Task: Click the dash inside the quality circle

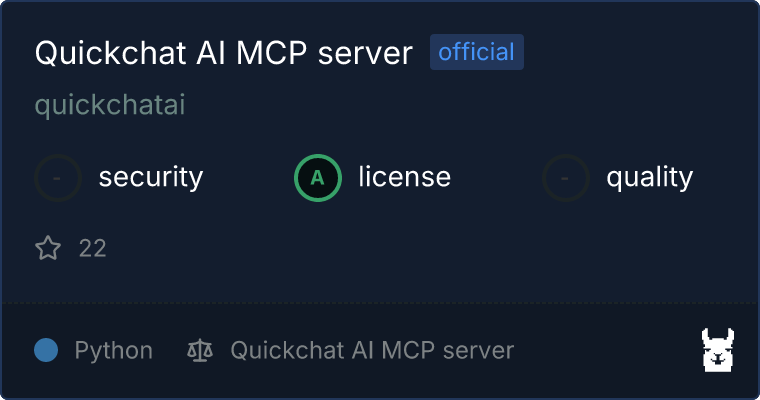Action: 565,178
